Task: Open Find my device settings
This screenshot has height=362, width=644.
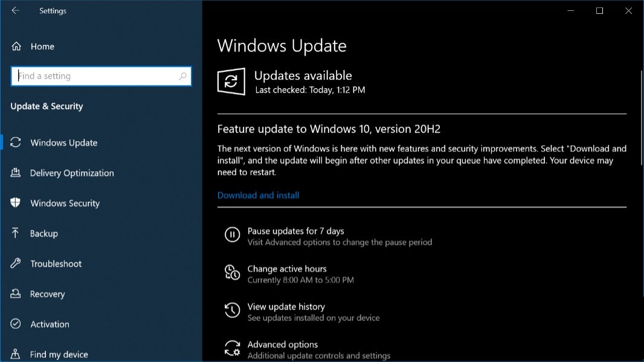Action: [59, 355]
